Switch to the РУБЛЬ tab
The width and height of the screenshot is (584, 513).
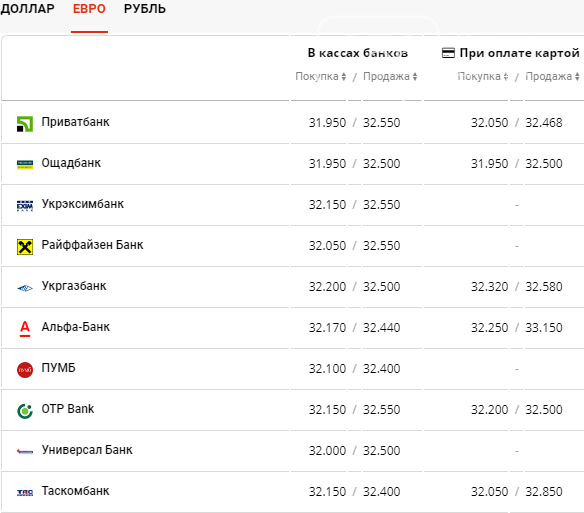click(145, 9)
